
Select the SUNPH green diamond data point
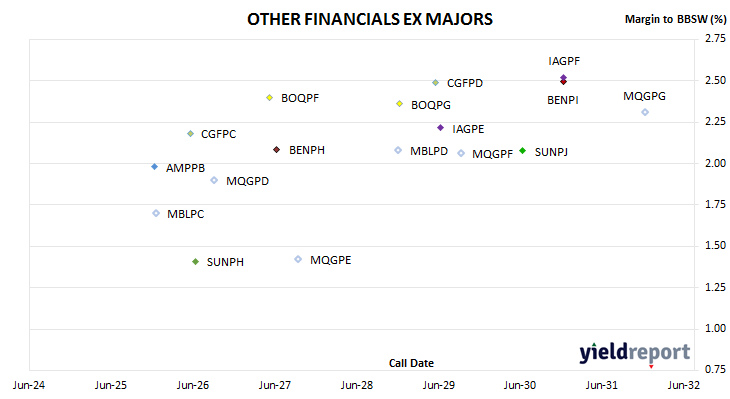coord(196,262)
